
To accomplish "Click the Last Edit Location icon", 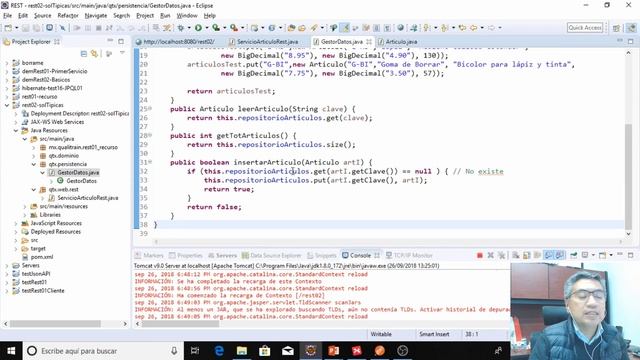I will pyautogui.click(x=462, y=28).
